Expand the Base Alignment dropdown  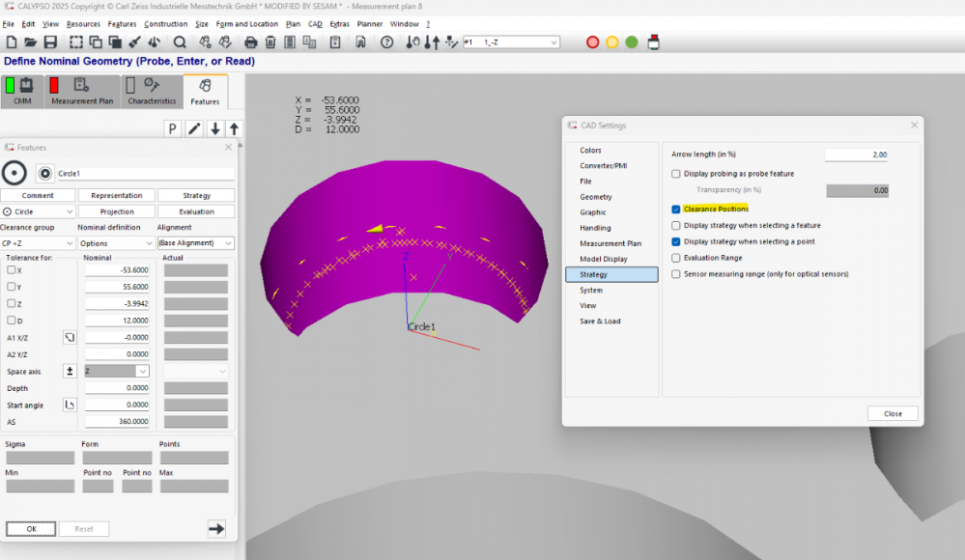196,243
